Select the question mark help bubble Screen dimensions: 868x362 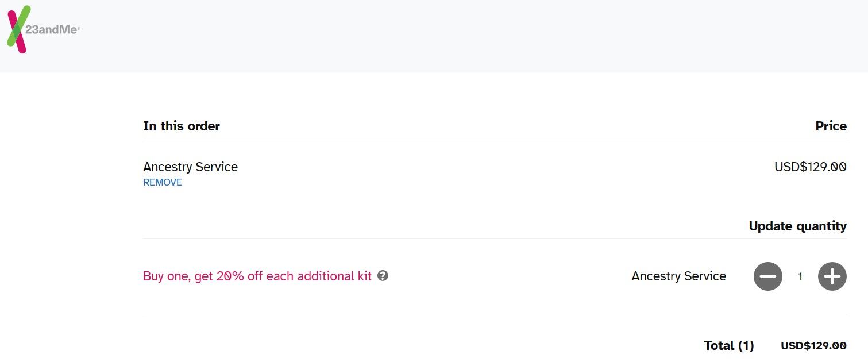(383, 276)
